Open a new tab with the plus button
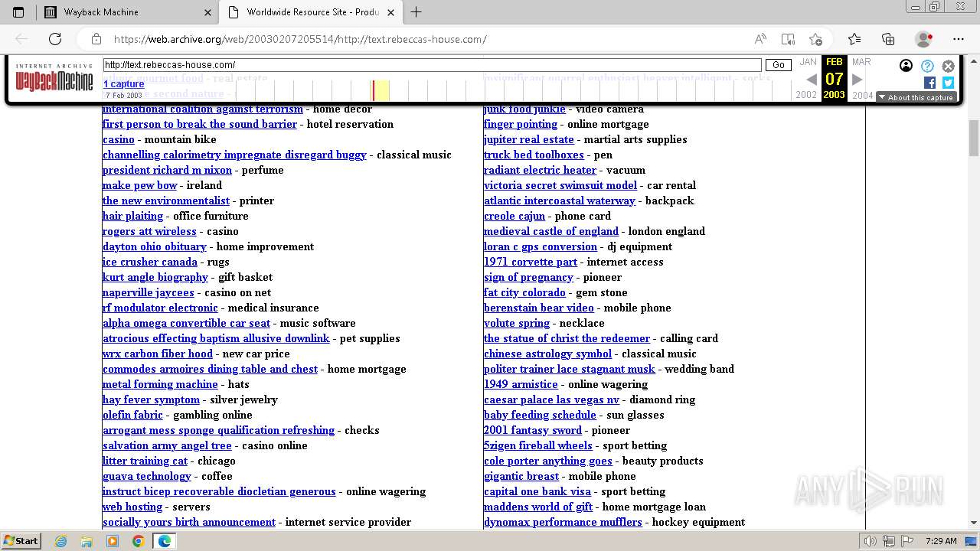 pyautogui.click(x=416, y=12)
